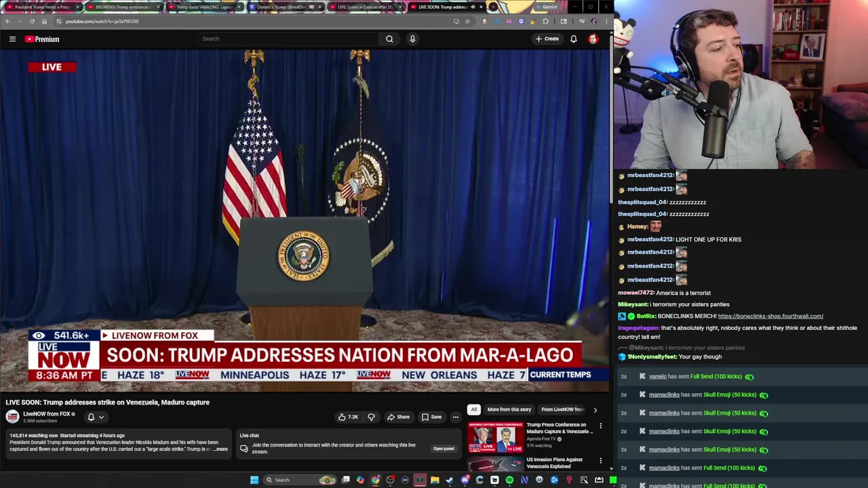Open browser home page button
The width and height of the screenshot is (868, 488).
45,21
